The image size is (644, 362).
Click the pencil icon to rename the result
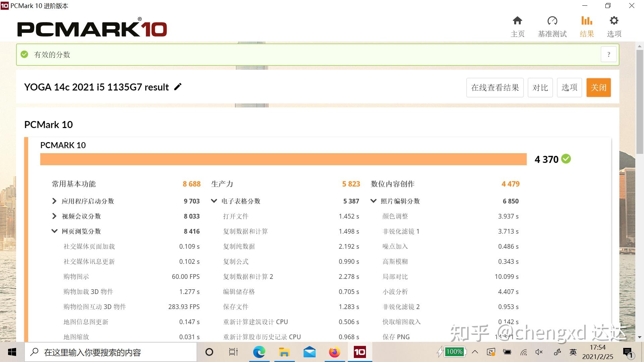pyautogui.click(x=178, y=87)
